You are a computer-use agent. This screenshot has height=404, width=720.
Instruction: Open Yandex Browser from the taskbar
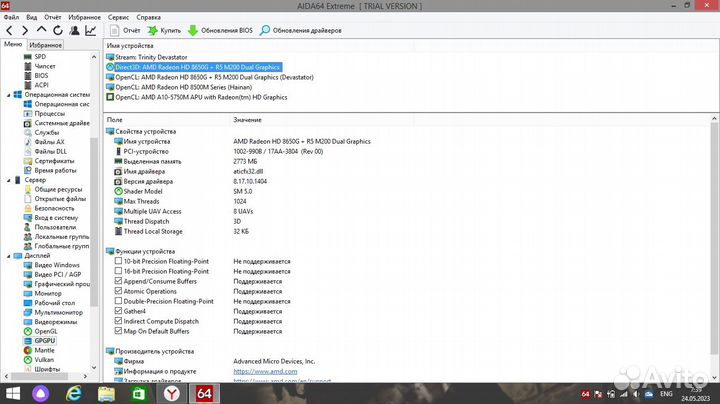pyautogui.click(x=172, y=394)
